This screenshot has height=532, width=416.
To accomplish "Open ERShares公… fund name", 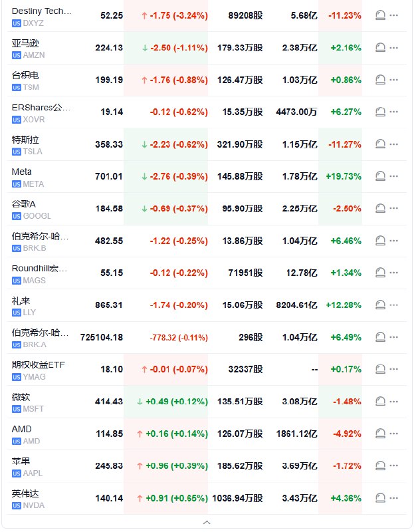I will point(41,108).
